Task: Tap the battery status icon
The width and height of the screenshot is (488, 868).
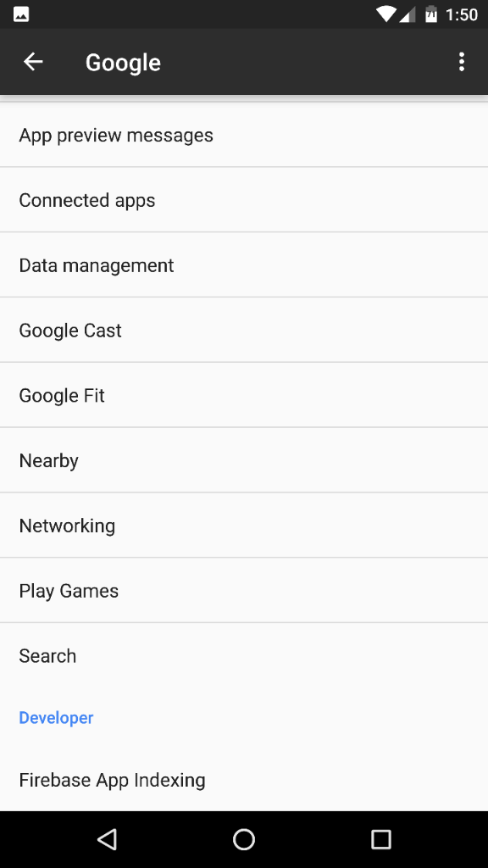Action: [x=431, y=14]
